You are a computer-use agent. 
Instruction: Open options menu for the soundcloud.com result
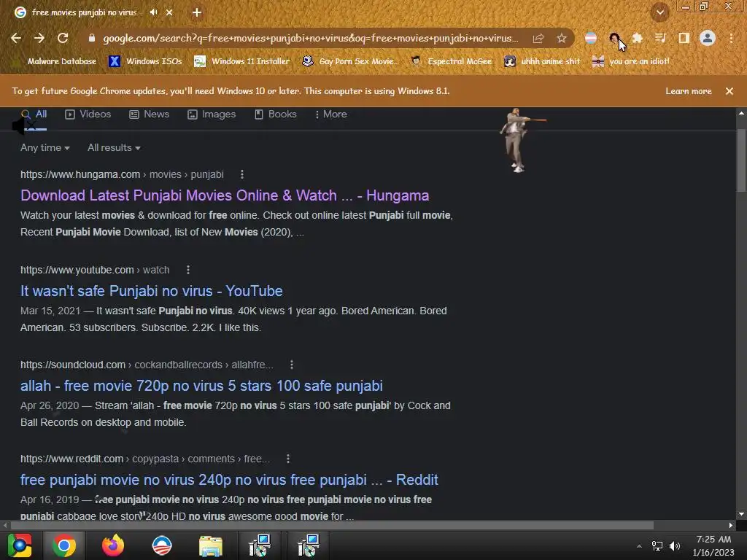click(292, 365)
